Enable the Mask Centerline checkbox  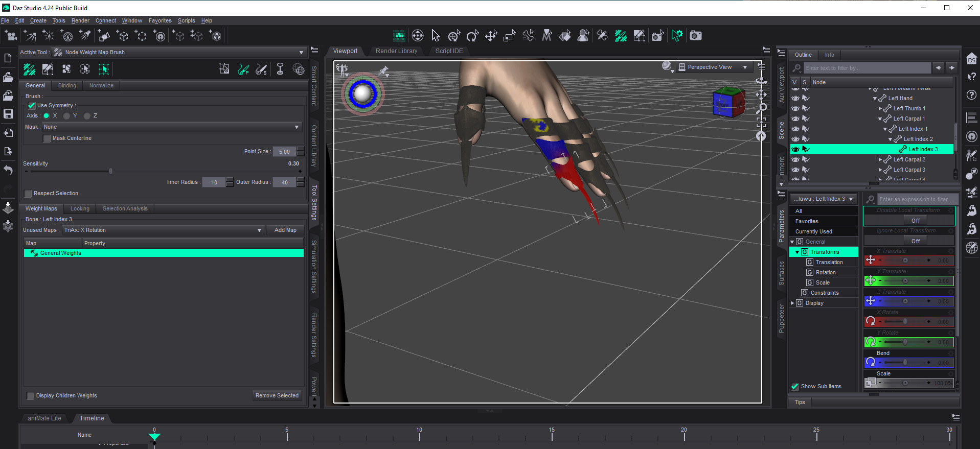coord(47,138)
